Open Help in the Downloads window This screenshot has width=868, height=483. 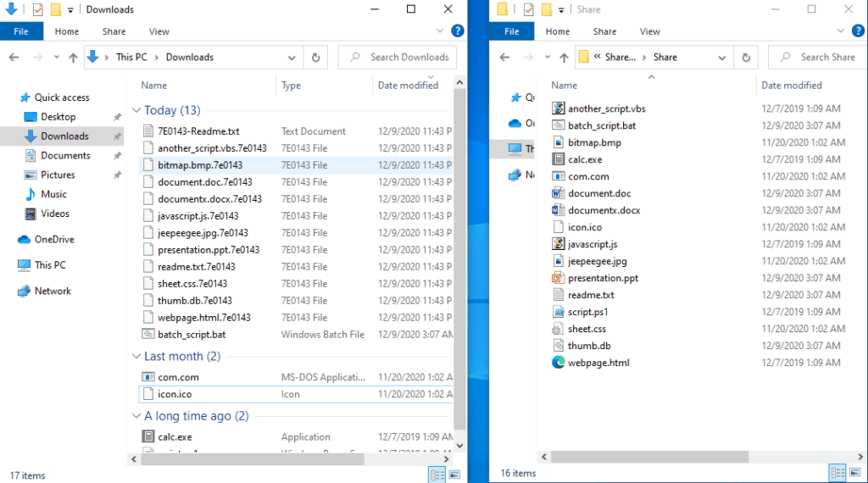coord(457,31)
